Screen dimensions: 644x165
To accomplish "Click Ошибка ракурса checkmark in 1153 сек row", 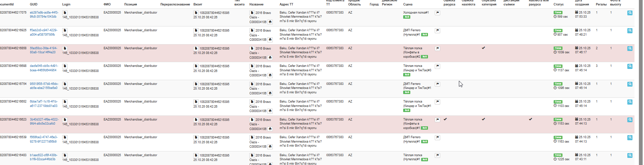I will coord(445,119).
